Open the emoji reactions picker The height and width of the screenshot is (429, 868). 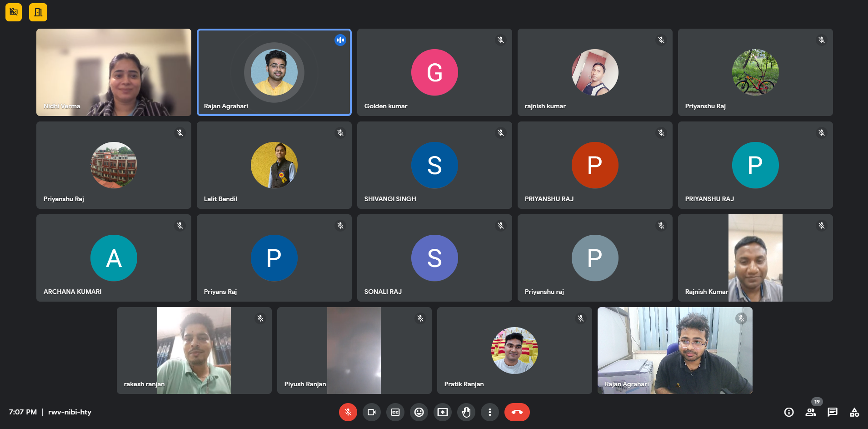(419, 412)
